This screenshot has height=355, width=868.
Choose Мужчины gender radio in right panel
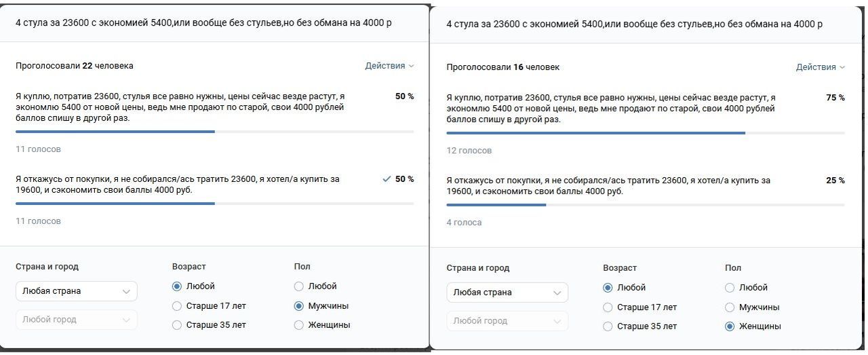730,307
